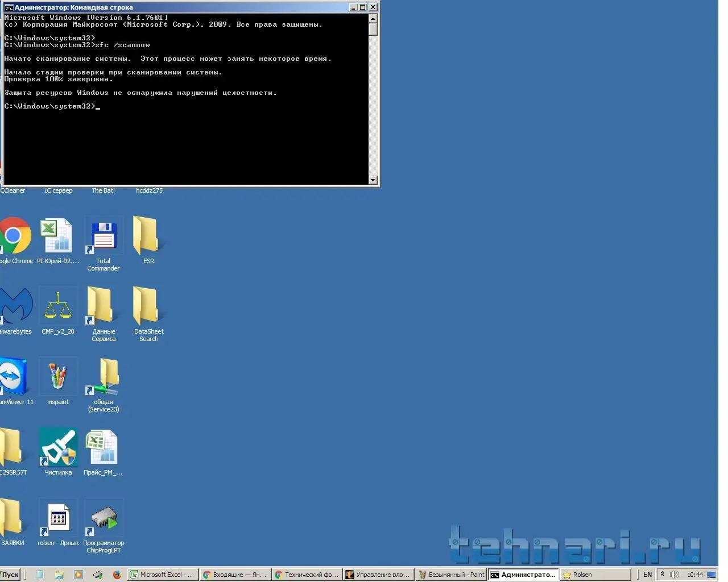Click the command prompt scrollbar up arrow
728x582 pixels.
pyautogui.click(x=373, y=18)
